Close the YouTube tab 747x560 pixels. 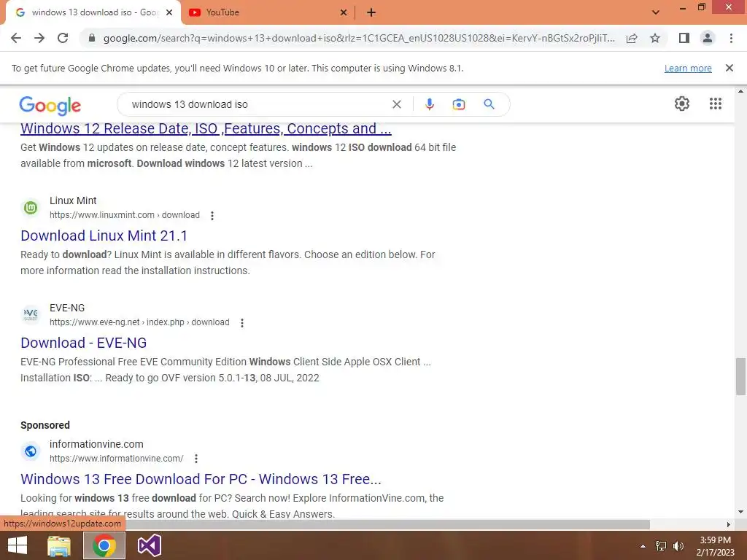(344, 12)
